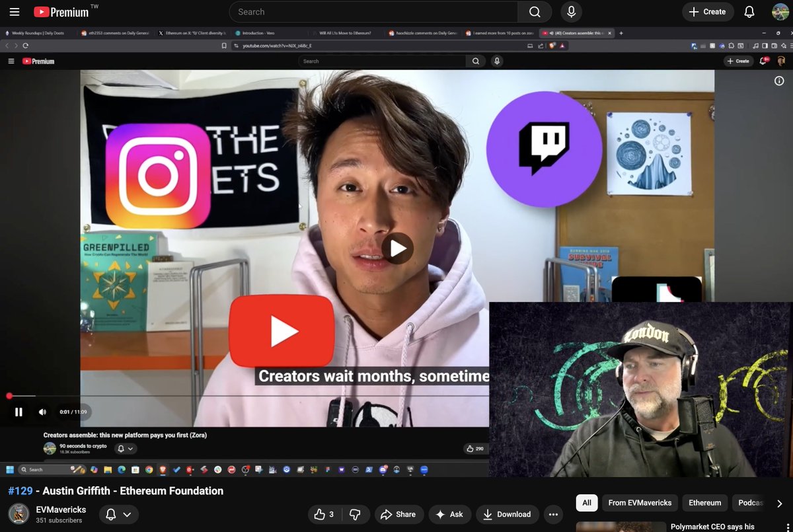Open File Explorer in the recorded taskbar
Image resolution: width=793 pixels, height=532 pixels.
point(108,469)
